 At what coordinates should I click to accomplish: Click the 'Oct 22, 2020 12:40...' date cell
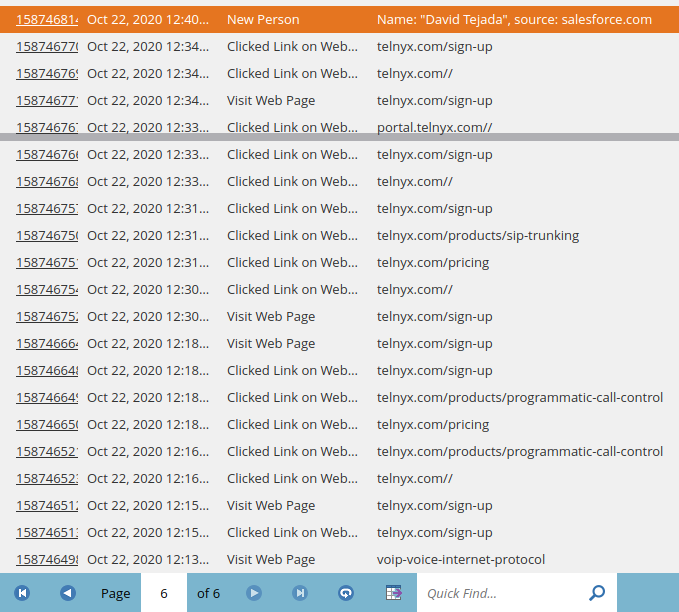coord(148,19)
